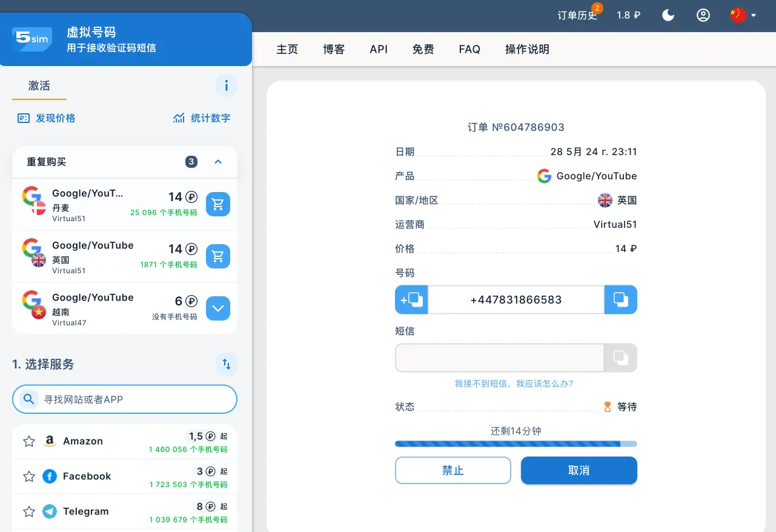Select the Telegram service icon
The width and height of the screenshot is (776, 532).
click(50, 511)
